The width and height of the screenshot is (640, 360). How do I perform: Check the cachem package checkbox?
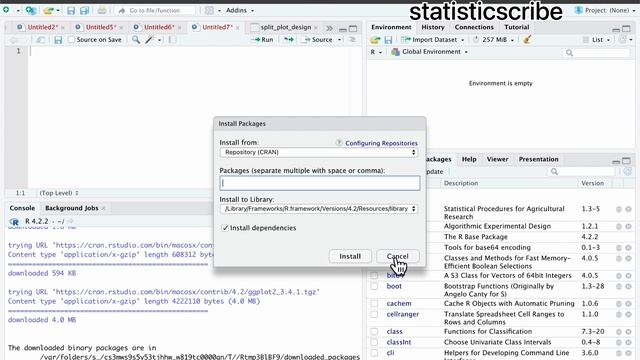pos(374,303)
